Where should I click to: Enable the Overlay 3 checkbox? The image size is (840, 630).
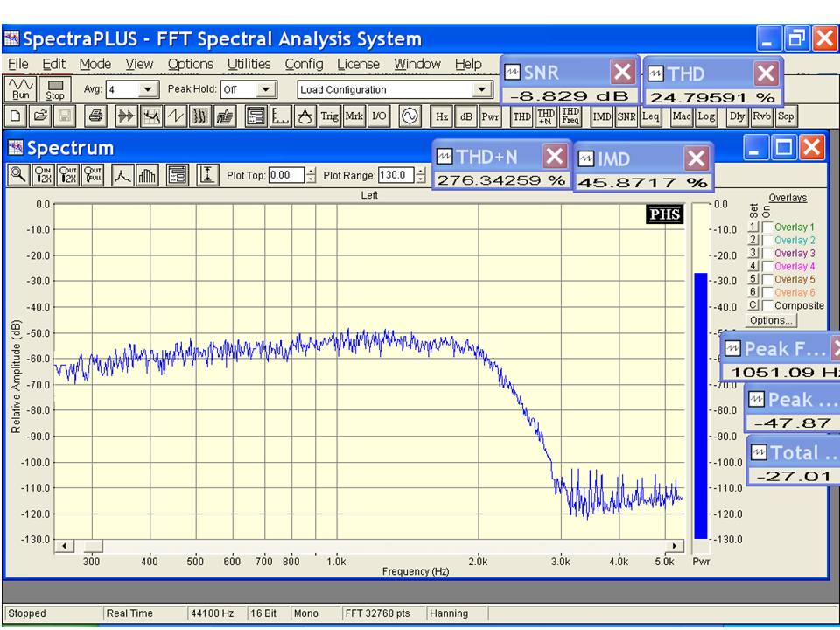(767, 253)
